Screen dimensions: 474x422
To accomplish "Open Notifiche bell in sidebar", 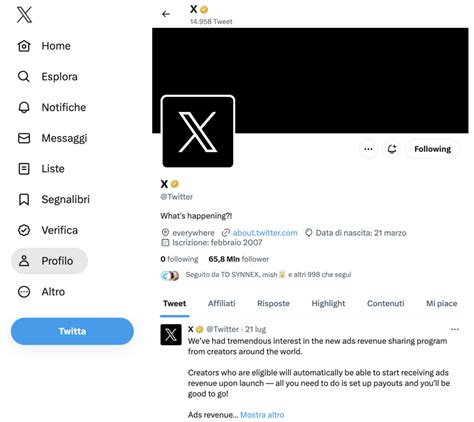I will pos(52,107).
